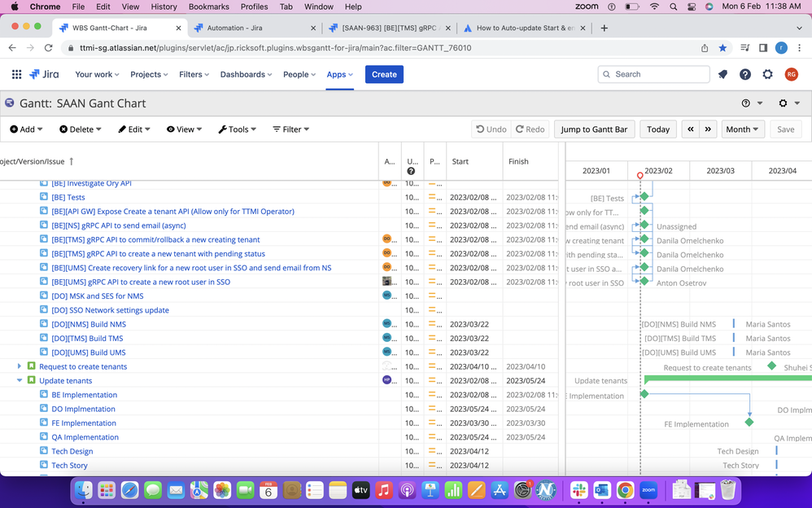Image resolution: width=812 pixels, height=508 pixels.
Task: Click the sort arrow beside Project/Version/Issue column
Action: click(x=72, y=161)
